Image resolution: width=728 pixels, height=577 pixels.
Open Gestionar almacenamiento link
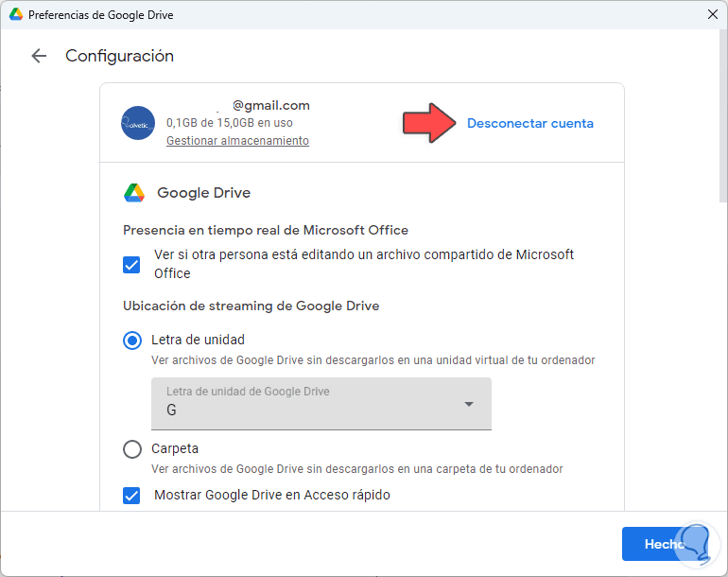coord(237,141)
